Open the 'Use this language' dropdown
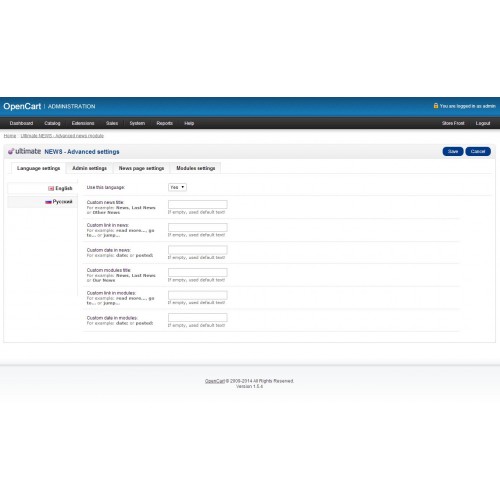The height and width of the screenshot is (500, 500). click(x=177, y=187)
